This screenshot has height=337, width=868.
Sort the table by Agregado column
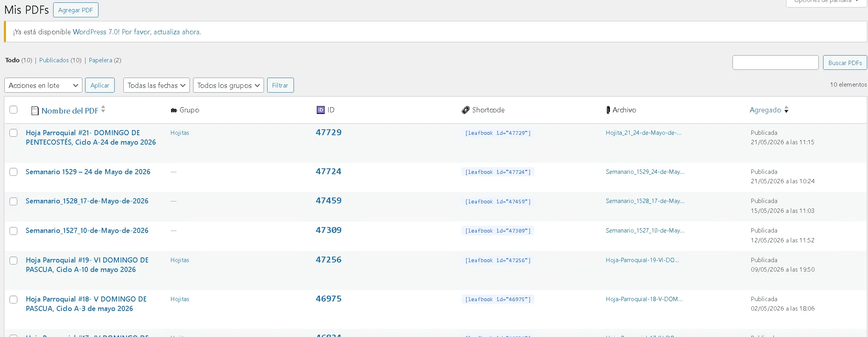766,110
